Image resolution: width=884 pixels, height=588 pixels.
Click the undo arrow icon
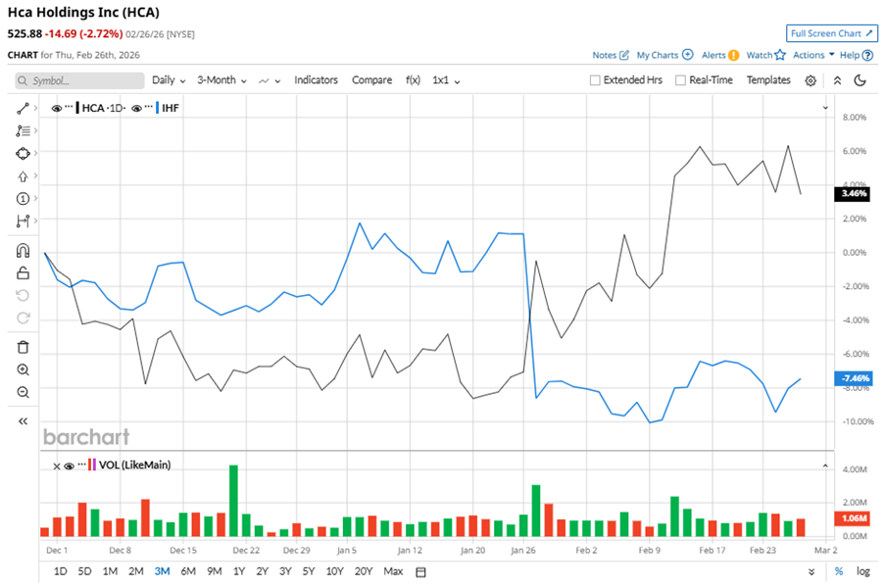tap(23, 295)
